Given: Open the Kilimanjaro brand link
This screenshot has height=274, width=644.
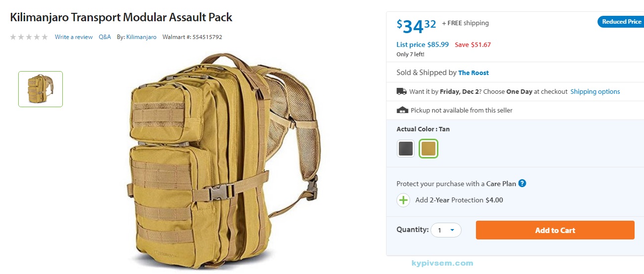Looking at the screenshot, I should click(x=141, y=37).
